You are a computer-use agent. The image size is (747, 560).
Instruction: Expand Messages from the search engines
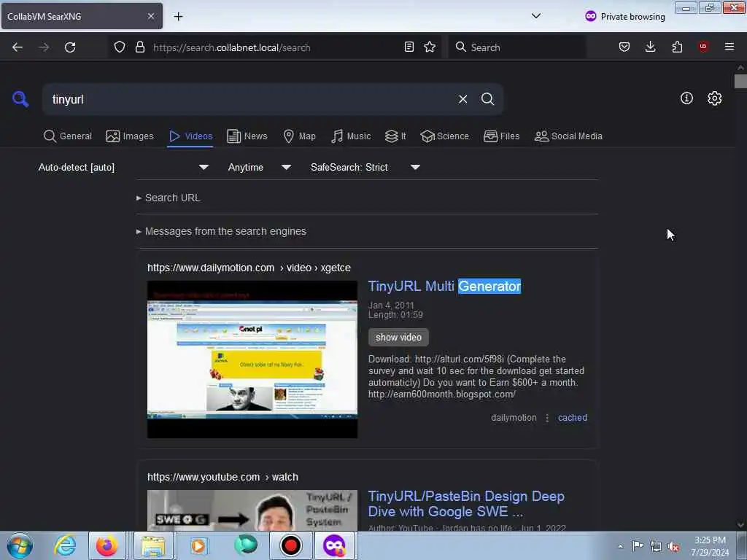[221, 231]
